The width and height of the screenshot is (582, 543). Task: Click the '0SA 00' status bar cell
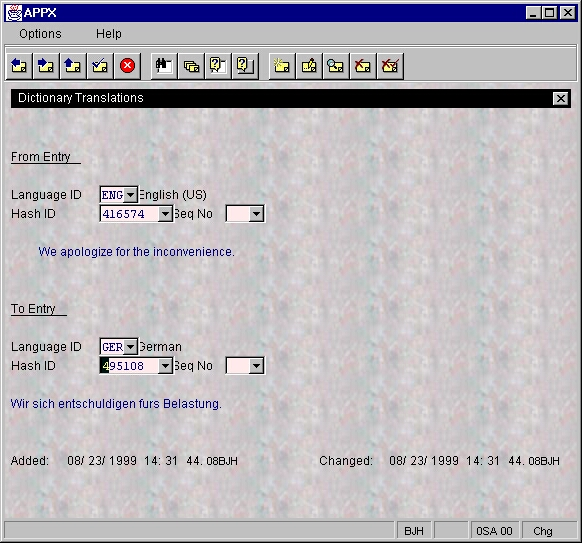click(494, 531)
